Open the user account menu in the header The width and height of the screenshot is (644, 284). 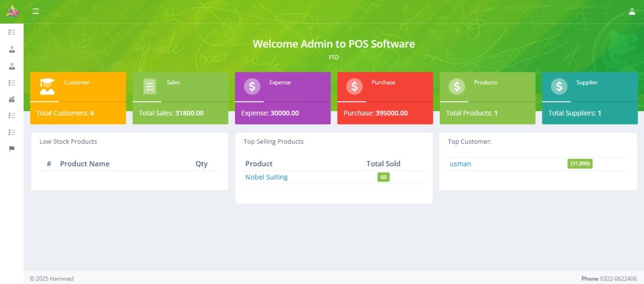click(x=632, y=11)
